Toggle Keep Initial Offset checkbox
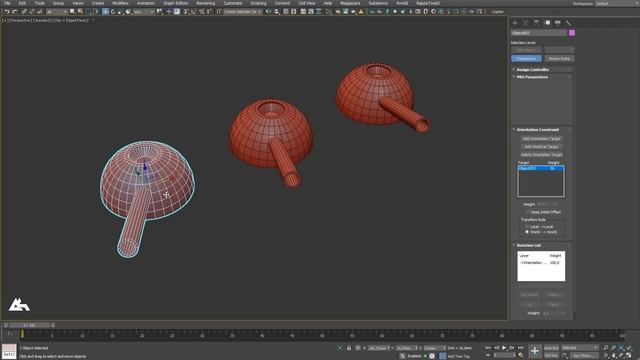 tap(528, 212)
